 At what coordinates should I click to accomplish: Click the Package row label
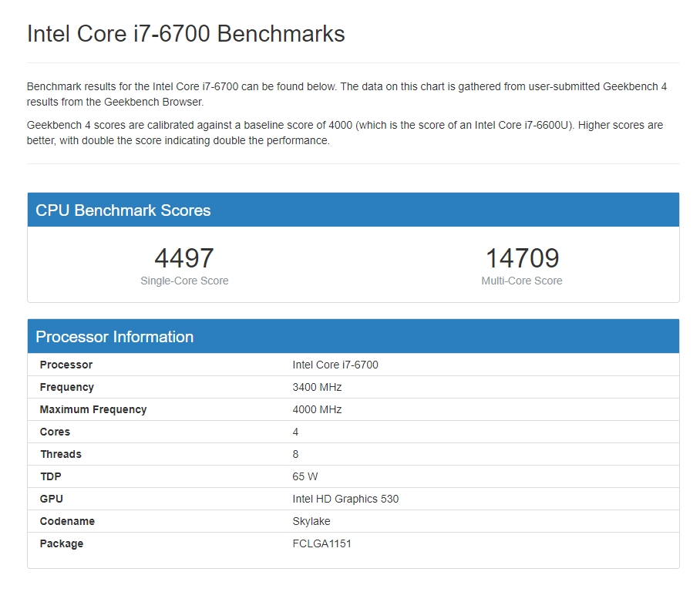[62, 543]
